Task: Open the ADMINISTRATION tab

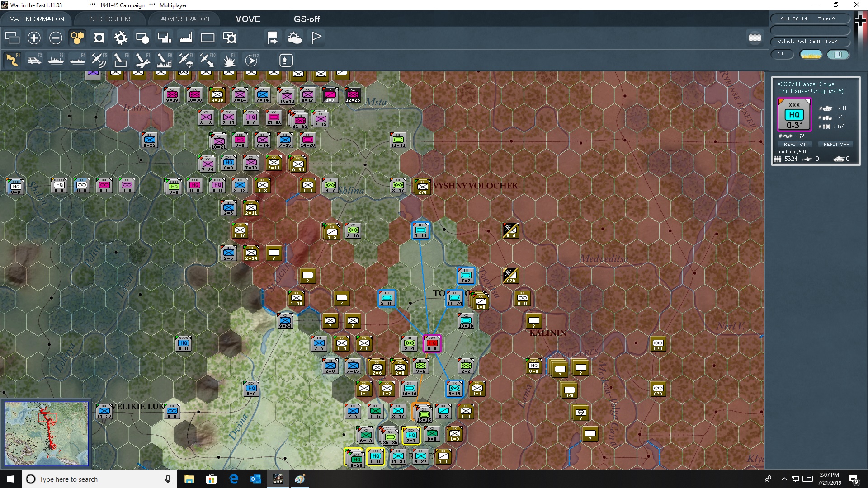Action: [185, 19]
